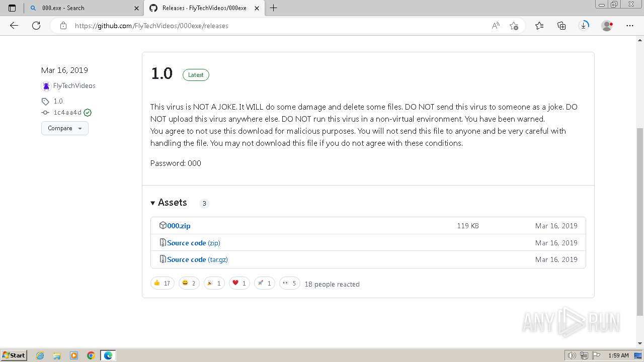Open the Favorites list
The height and width of the screenshot is (362, 644).
pos(539,26)
